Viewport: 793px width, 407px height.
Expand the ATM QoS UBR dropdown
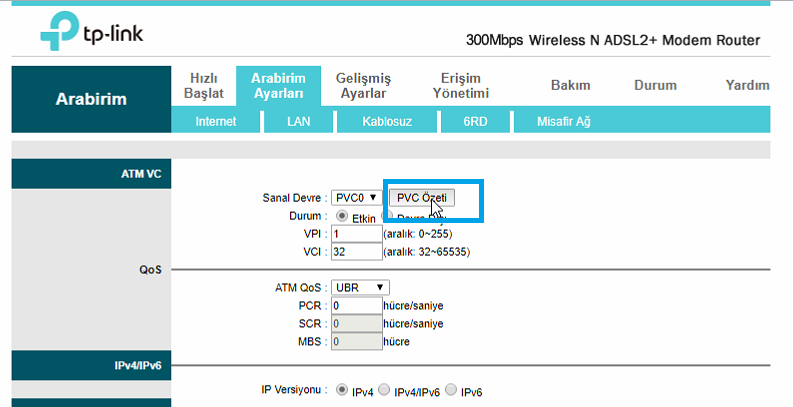360,288
